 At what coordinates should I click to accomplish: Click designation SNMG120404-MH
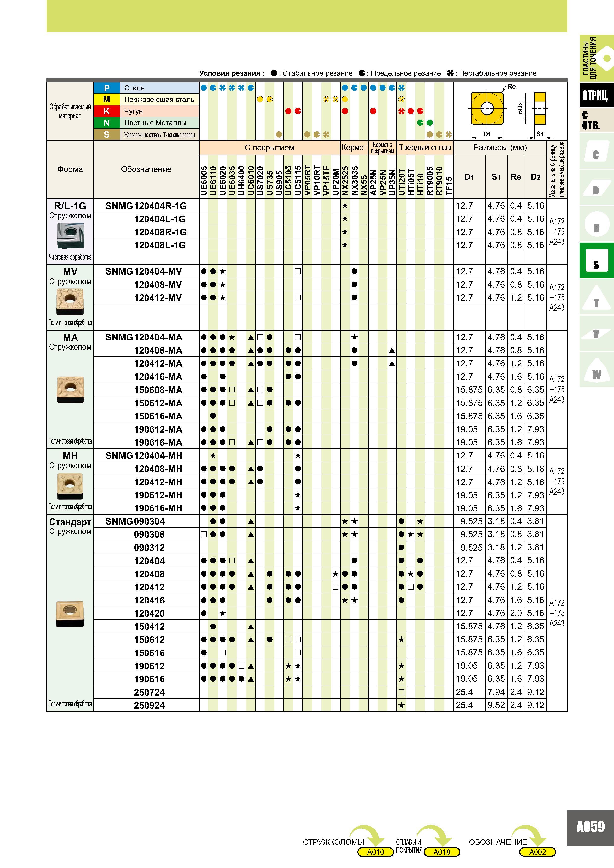point(144,456)
